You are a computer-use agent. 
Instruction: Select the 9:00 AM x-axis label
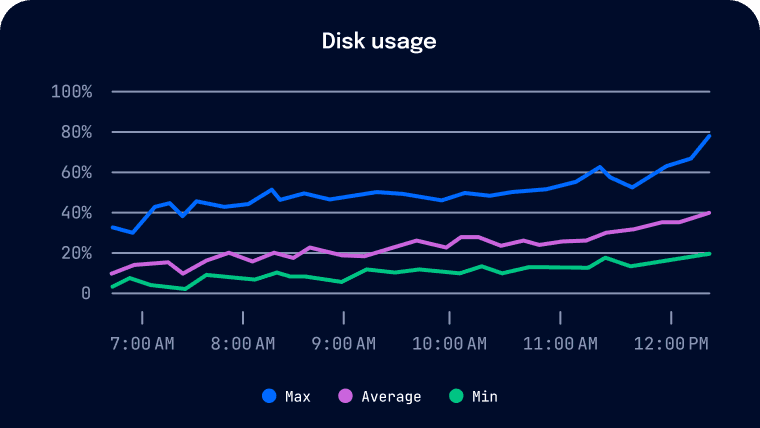click(344, 344)
